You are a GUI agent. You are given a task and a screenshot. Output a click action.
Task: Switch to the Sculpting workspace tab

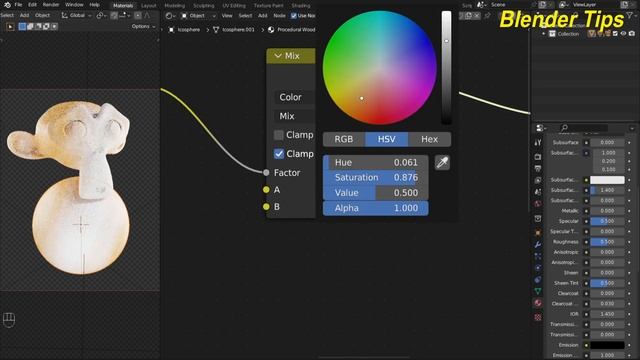(x=204, y=6)
